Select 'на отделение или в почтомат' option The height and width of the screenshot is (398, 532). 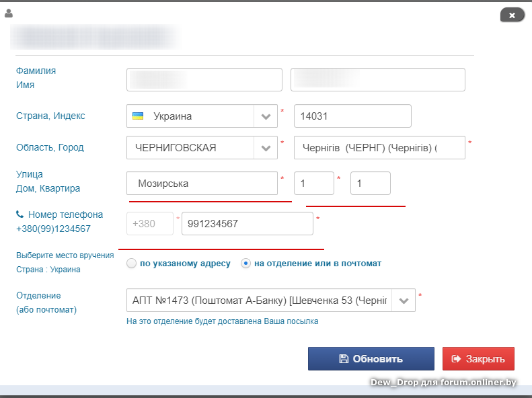(246, 264)
